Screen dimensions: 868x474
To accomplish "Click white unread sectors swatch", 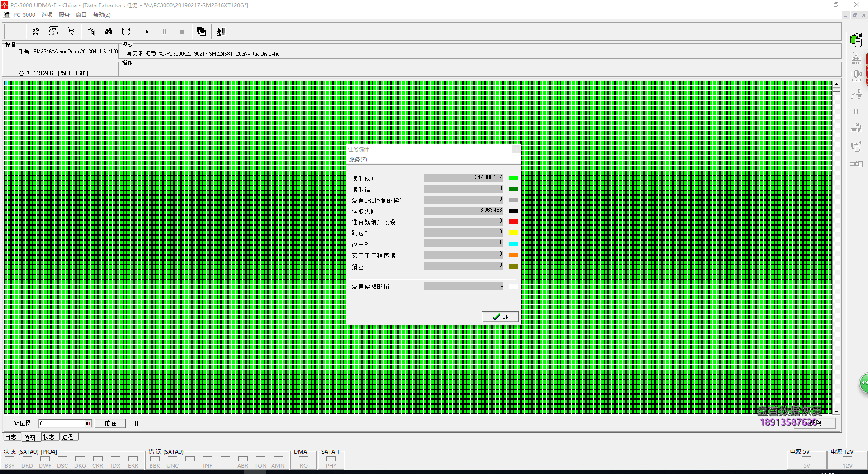I will pos(513,286).
